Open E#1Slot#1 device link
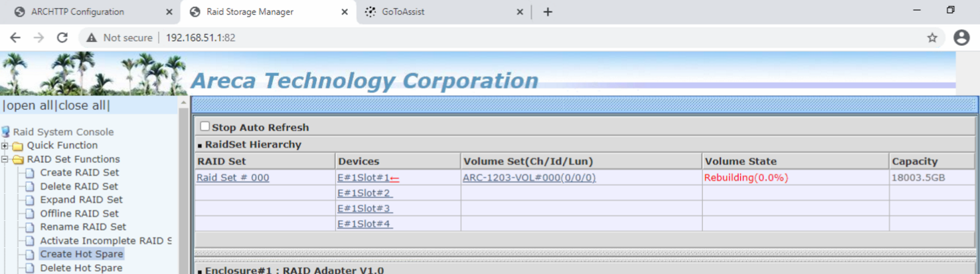 363,178
